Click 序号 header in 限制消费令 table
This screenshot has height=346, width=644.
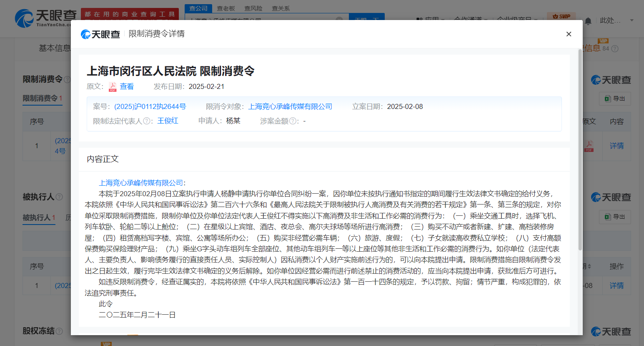[37, 121]
